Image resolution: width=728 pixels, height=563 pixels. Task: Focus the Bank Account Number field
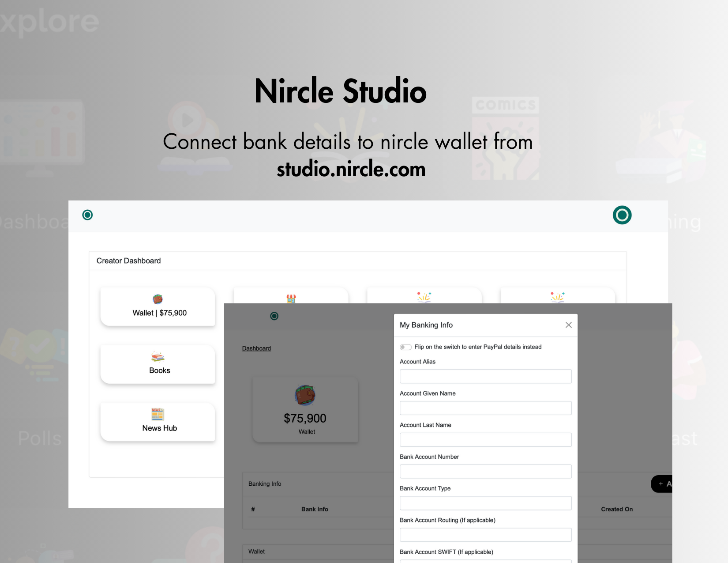(485, 472)
